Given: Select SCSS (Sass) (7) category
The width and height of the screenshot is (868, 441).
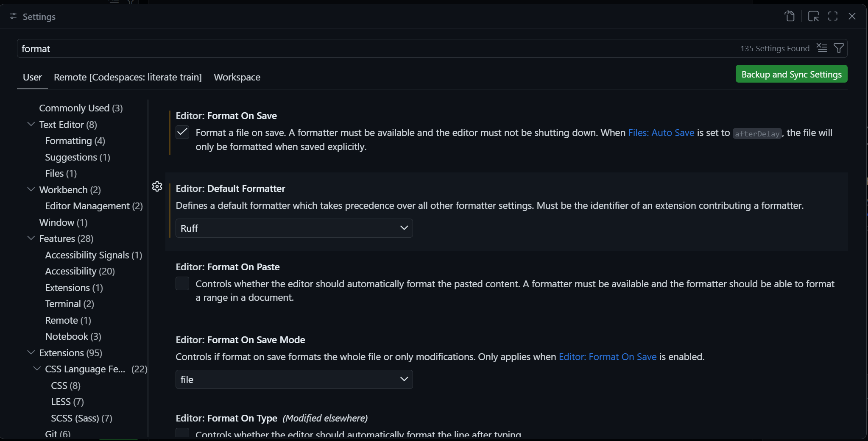Looking at the screenshot, I should click(81, 418).
